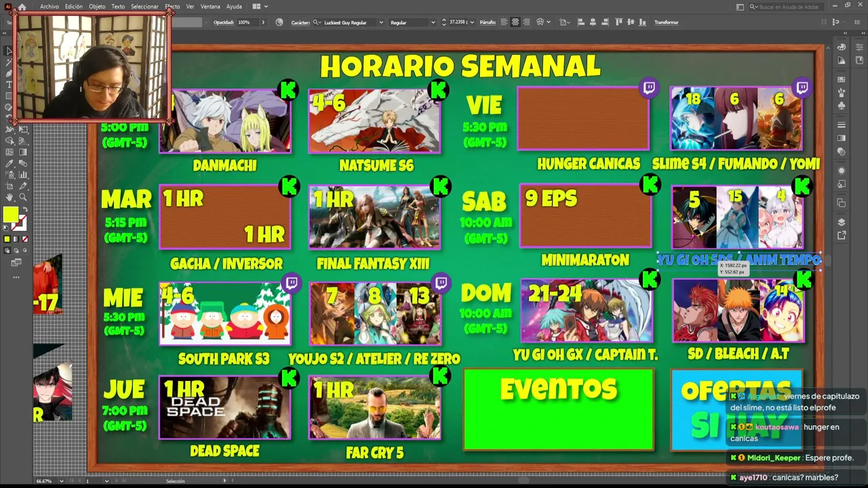Select the Shape Builder tool
The height and width of the screenshot is (488, 868).
(9, 141)
